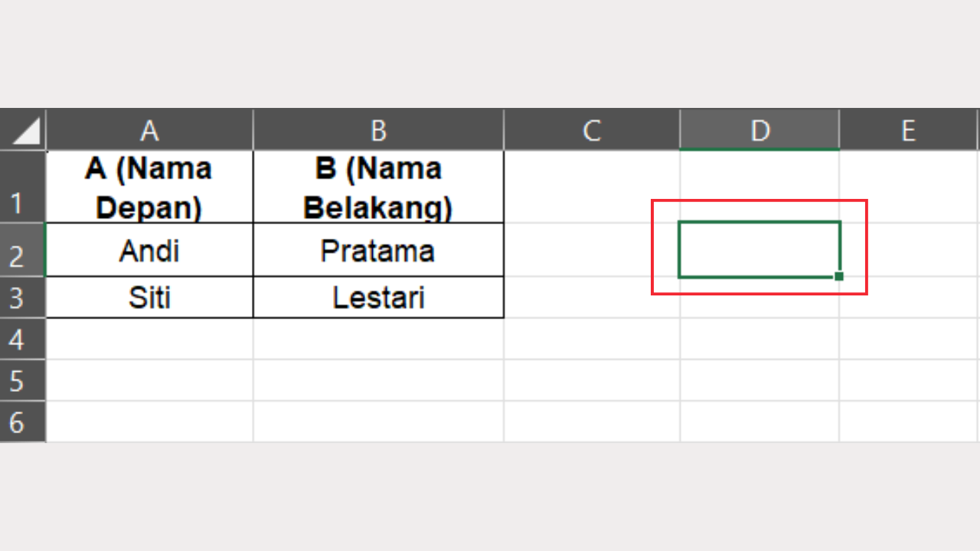This screenshot has height=551, width=980.
Task: Select column C header
Action: [591, 130]
